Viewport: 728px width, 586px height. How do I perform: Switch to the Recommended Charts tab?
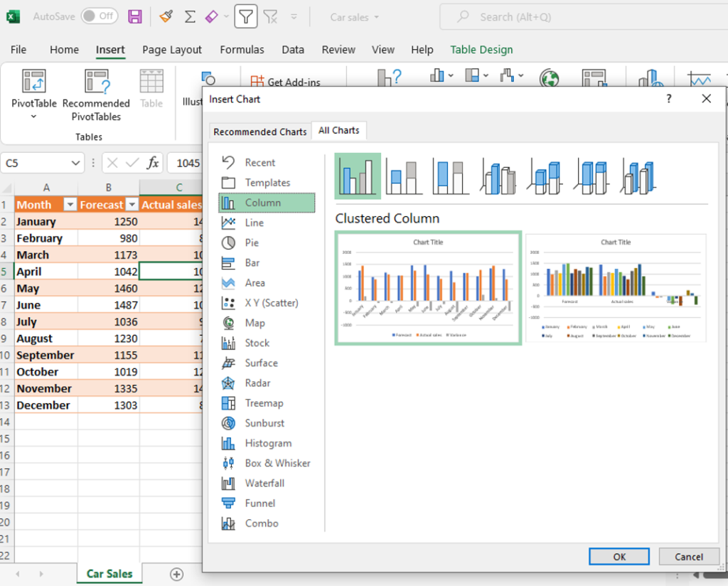click(x=260, y=132)
